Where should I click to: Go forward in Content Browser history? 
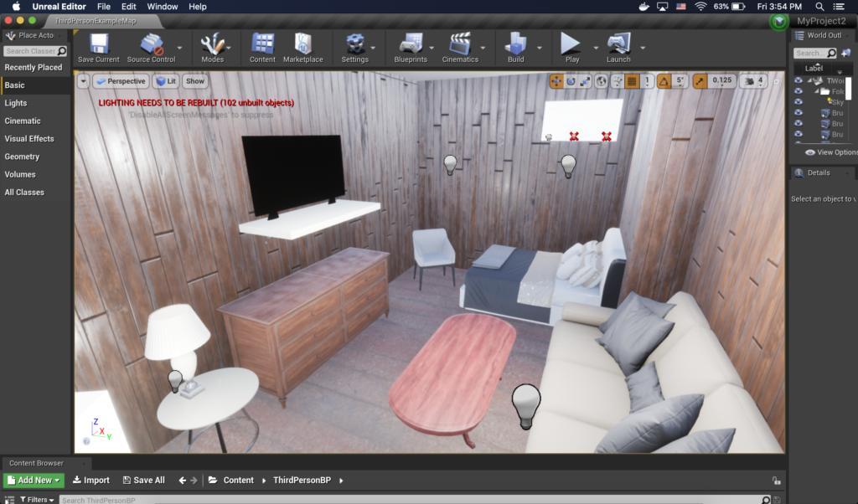click(x=194, y=481)
